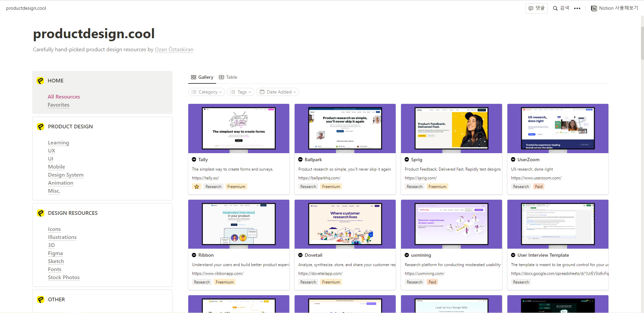This screenshot has width=644, height=313.
Task: Click the productdesign.cool breadcrumb title
Action: [26, 8]
